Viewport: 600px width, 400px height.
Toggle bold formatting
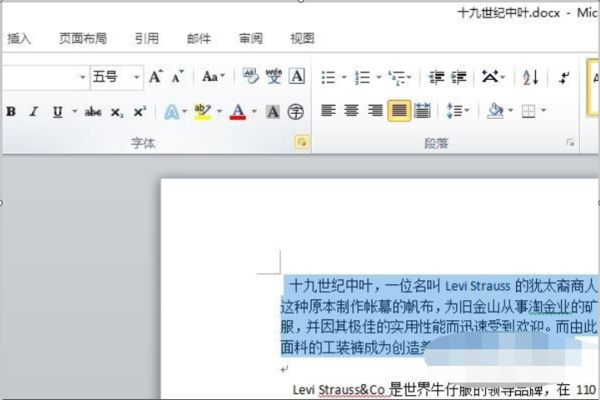11,112
